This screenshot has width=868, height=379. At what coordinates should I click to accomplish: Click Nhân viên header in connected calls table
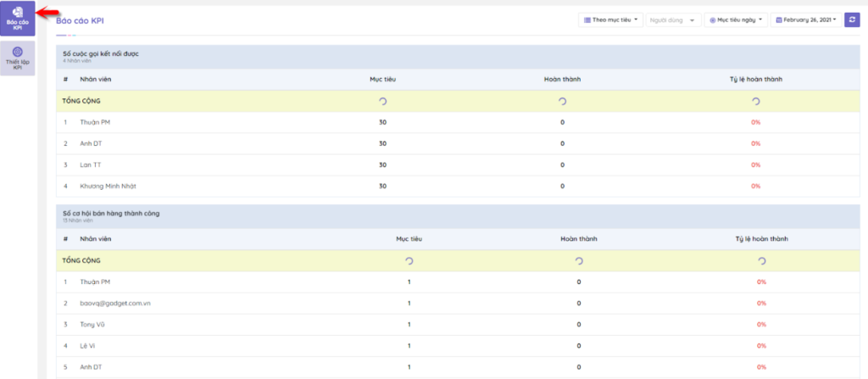[95, 79]
